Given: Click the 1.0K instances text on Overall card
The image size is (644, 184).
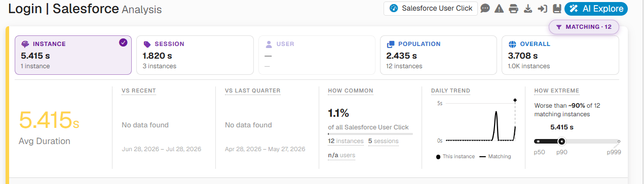Looking at the screenshot, I should point(529,66).
